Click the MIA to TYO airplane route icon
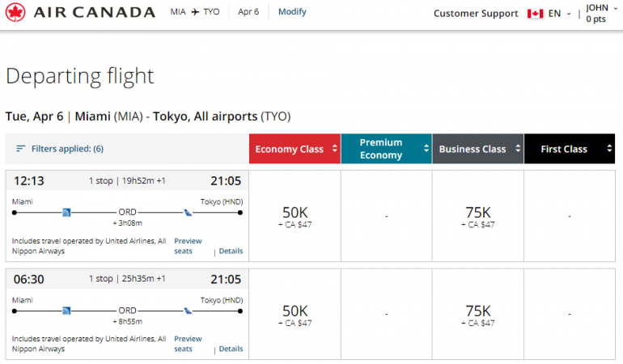Screen dimensions: 623x364 [195, 13]
